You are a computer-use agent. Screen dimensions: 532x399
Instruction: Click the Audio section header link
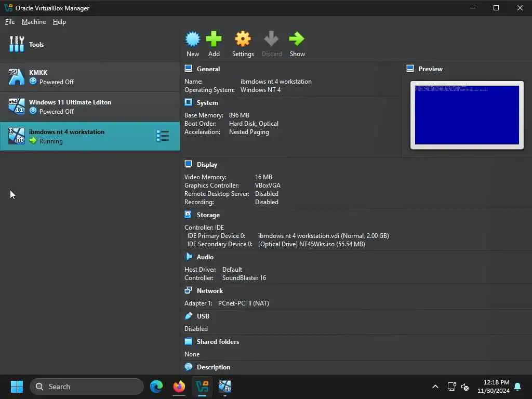(205, 257)
